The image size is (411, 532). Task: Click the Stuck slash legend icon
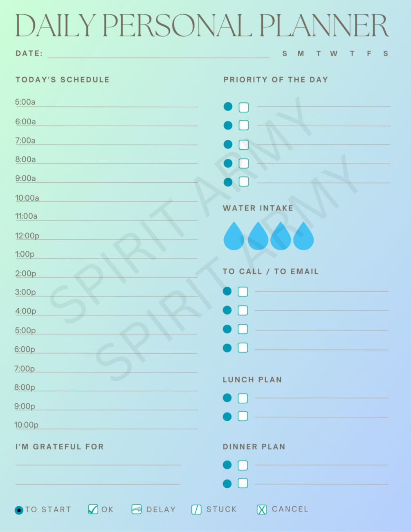196,510
